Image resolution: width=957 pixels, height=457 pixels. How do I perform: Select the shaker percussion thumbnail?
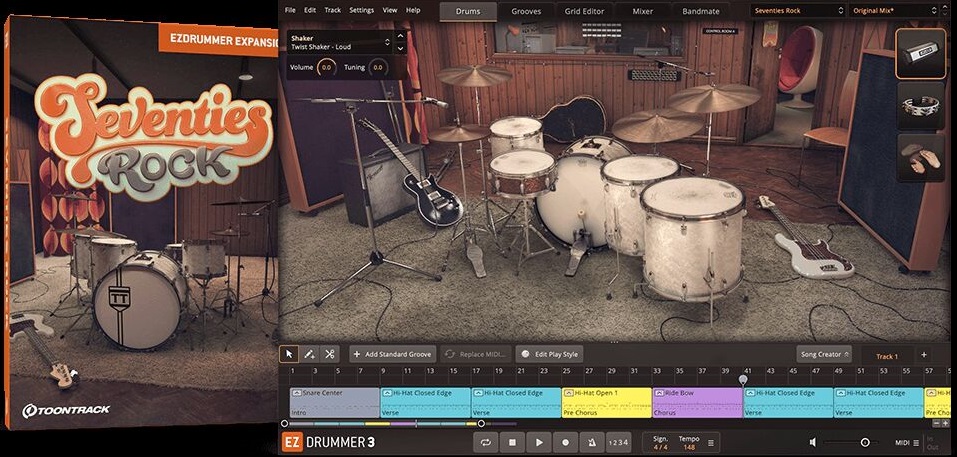(921, 53)
